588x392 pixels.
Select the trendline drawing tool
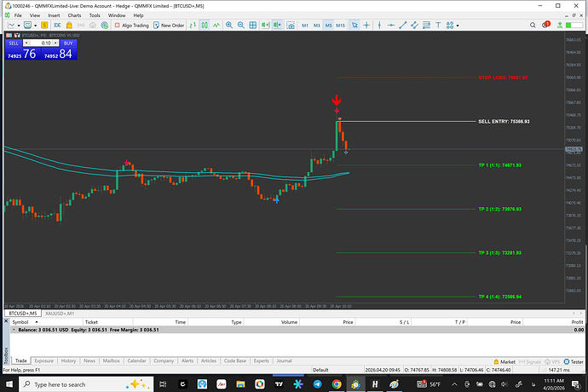403,25
